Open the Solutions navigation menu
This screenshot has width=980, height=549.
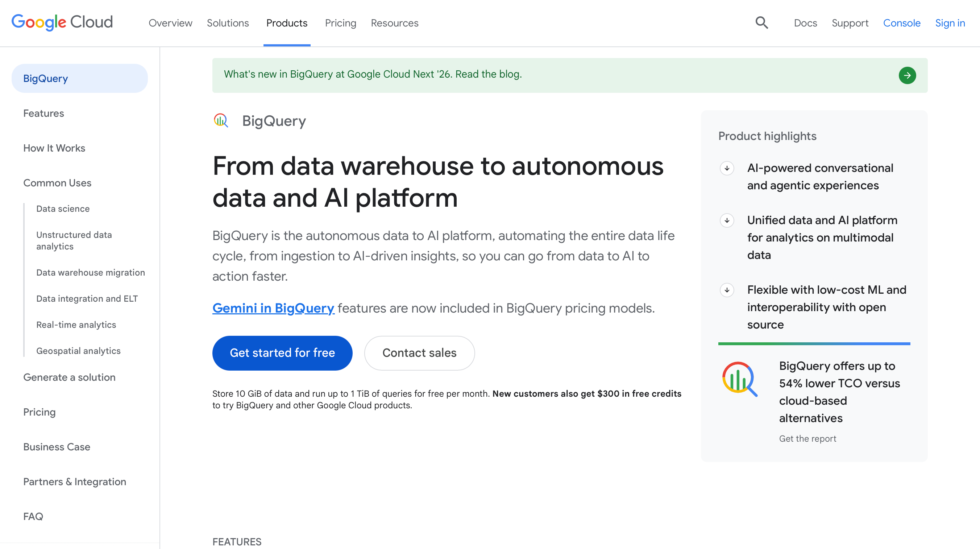tap(228, 23)
